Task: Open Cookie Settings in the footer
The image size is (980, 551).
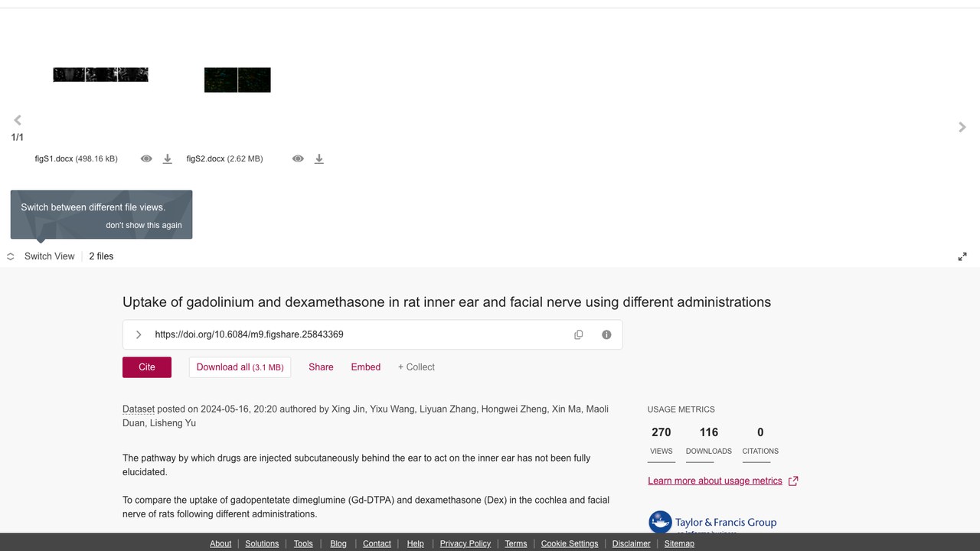Action: (x=570, y=543)
